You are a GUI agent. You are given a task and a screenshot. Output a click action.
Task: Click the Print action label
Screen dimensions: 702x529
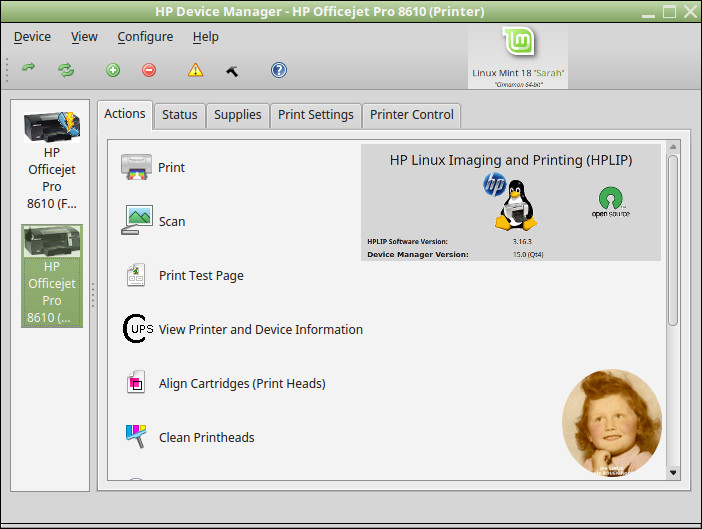pos(171,168)
